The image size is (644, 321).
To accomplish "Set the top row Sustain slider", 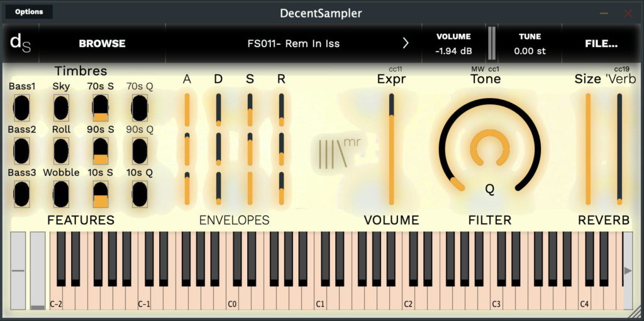I will pos(250,109).
